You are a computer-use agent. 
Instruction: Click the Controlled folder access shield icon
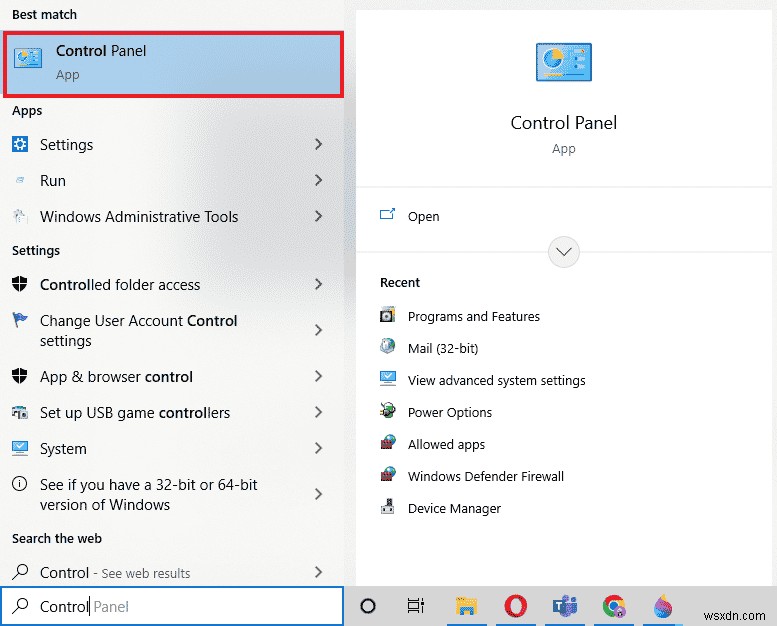point(19,284)
